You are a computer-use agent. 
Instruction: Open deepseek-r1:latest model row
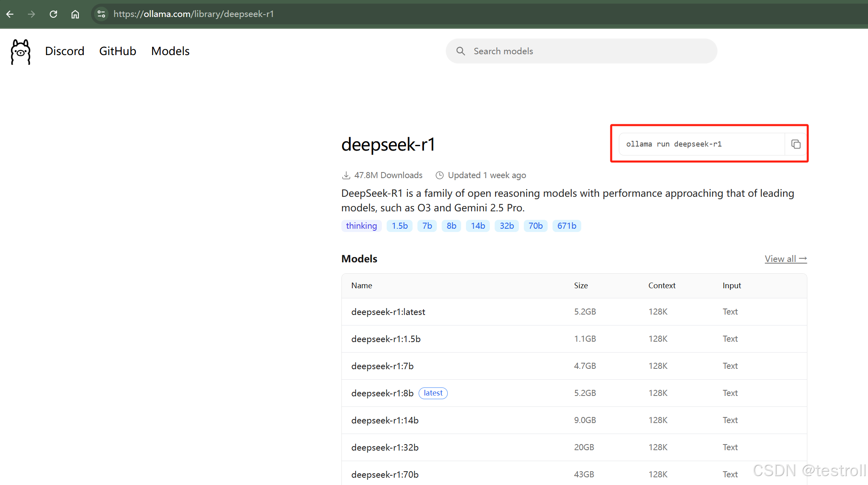pos(388,312)
